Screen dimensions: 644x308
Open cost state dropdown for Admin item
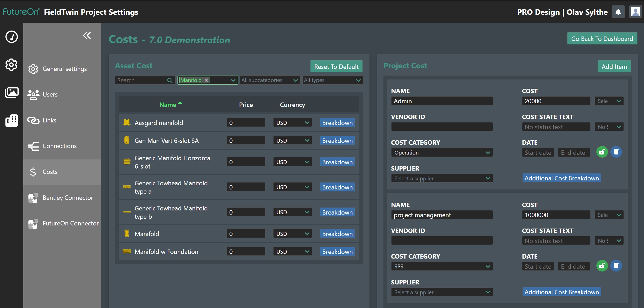pyautogui.click(x=609, y=127)
